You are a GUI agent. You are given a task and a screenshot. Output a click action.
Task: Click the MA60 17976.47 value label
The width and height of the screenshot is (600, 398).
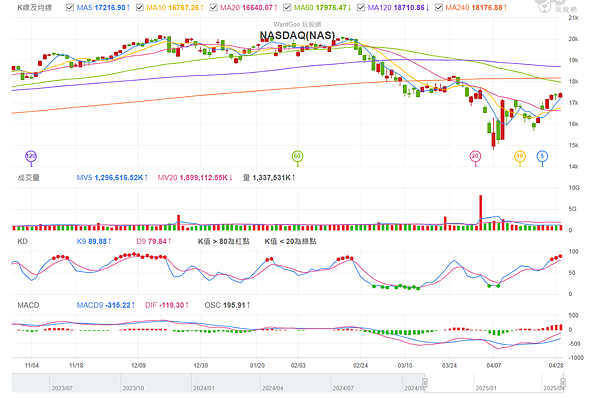tap(322, 8)
